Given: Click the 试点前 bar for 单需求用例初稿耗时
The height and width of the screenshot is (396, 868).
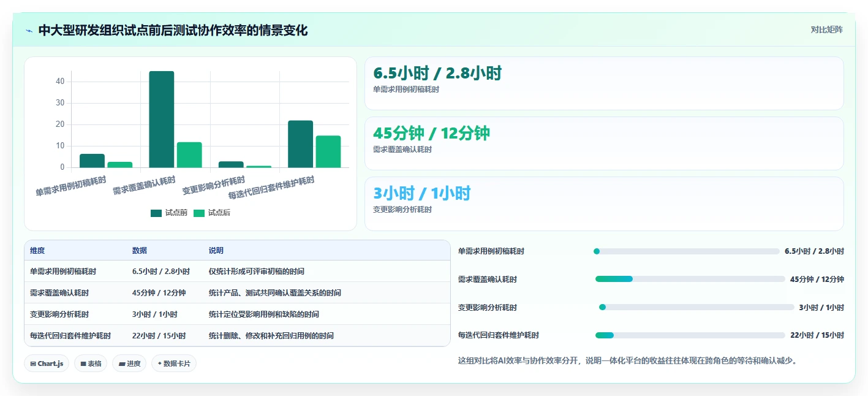Looking at the screenshot, I should 92,161.
